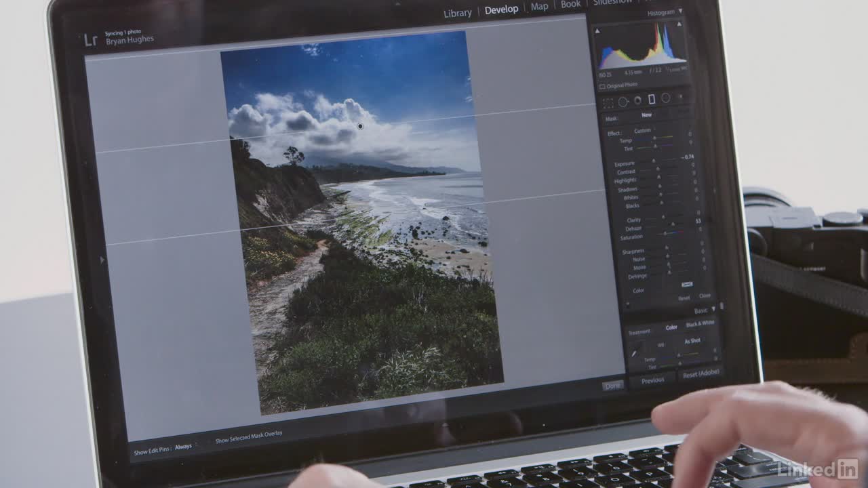Choose Black & White treatment
The image size is (868, 488).
click(x=700, y=323)
